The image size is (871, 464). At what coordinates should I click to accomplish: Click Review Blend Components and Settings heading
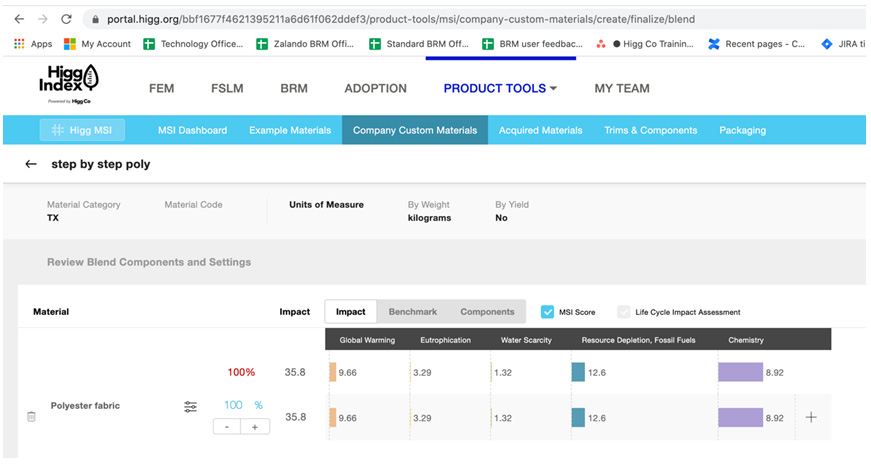tap(149, 262)
